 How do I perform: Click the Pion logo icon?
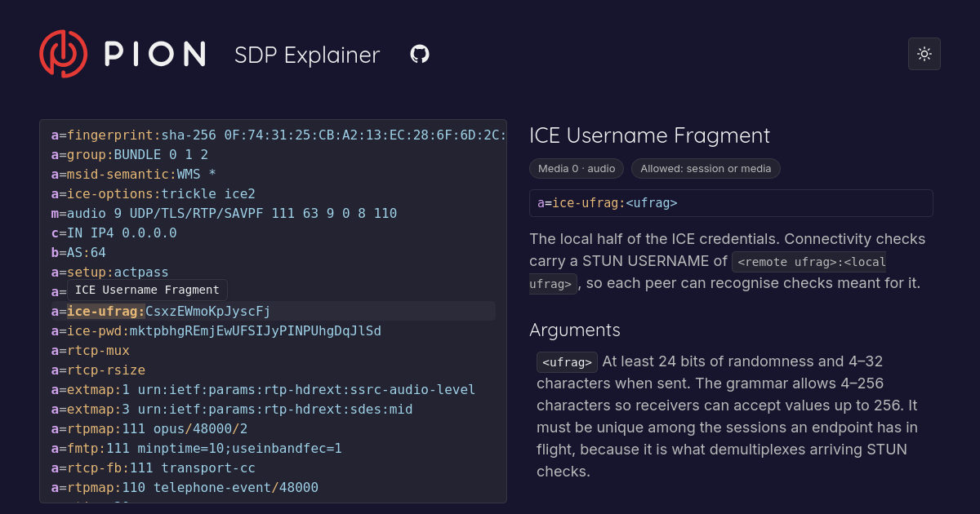tap(63, 54)
